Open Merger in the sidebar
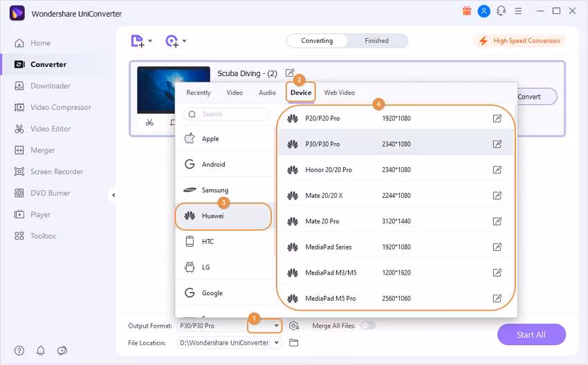The image size is (588, 365). click(x=35, y=150)
